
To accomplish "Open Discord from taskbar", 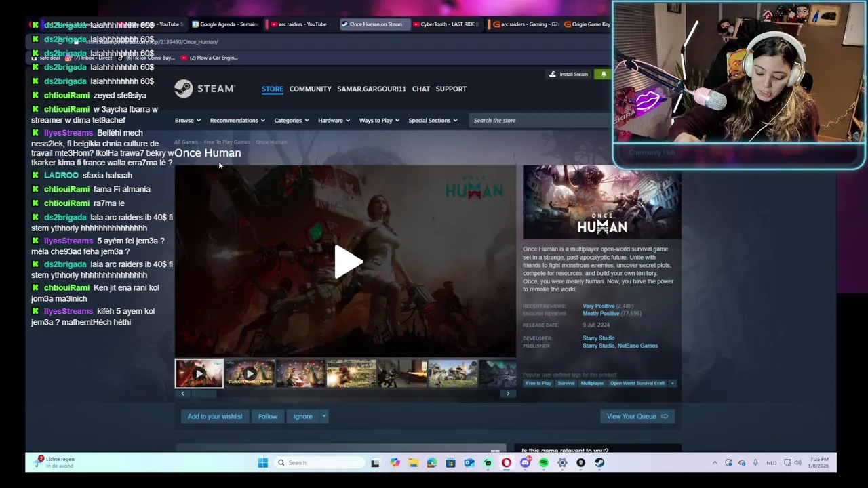I will pyautogui.click(x=525, y=462).
